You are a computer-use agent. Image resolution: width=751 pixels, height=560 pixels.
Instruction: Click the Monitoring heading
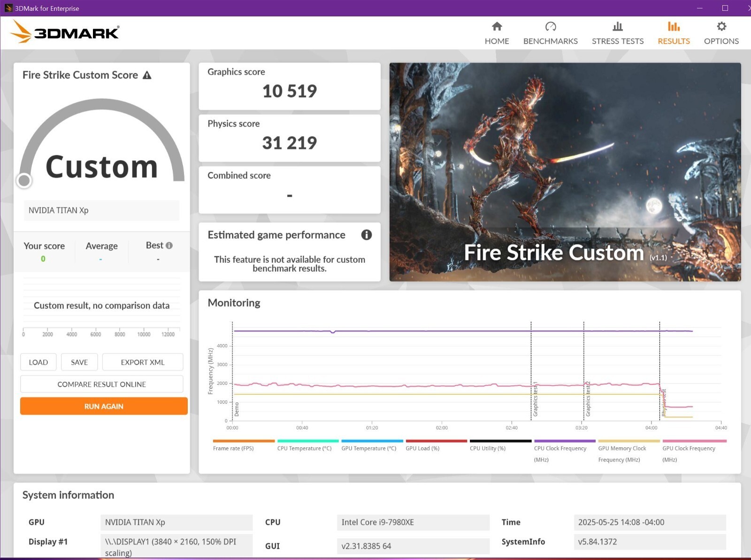(x=234, y=303)
